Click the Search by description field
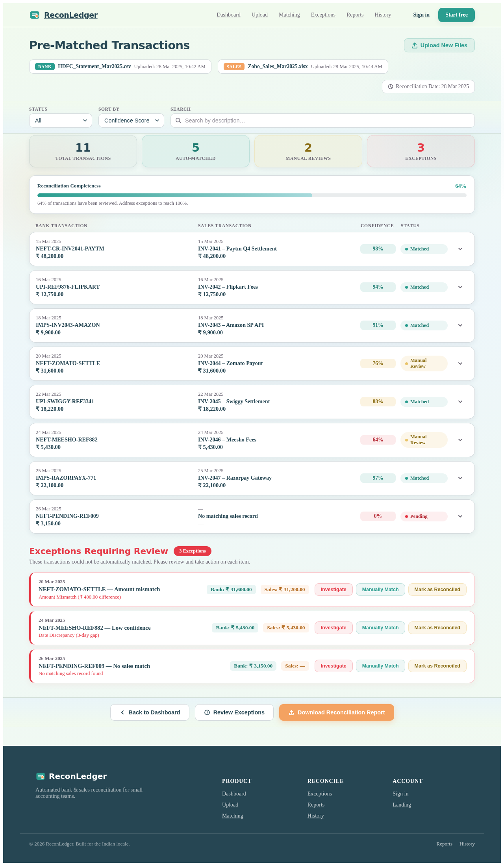 coord(322,121)
